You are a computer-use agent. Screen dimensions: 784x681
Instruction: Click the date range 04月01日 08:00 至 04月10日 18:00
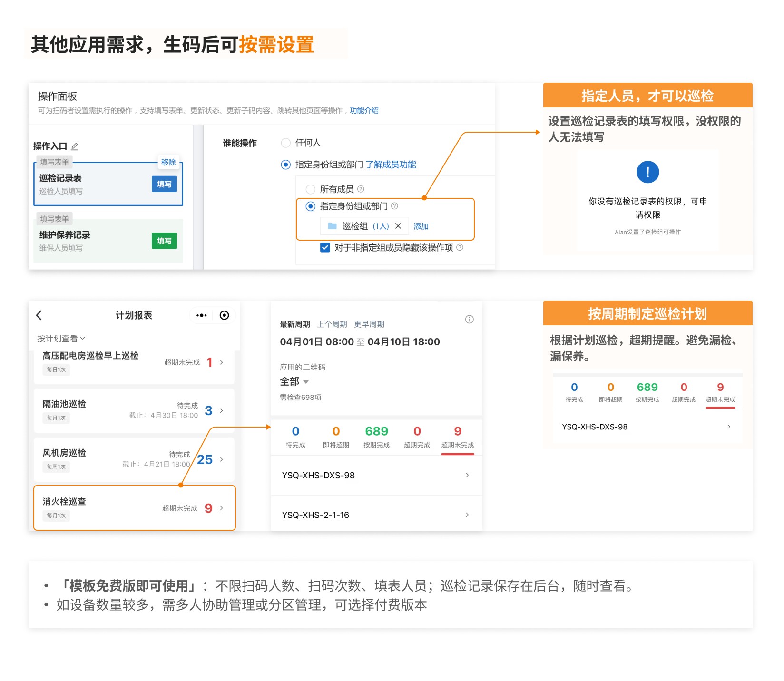point(360,341)
